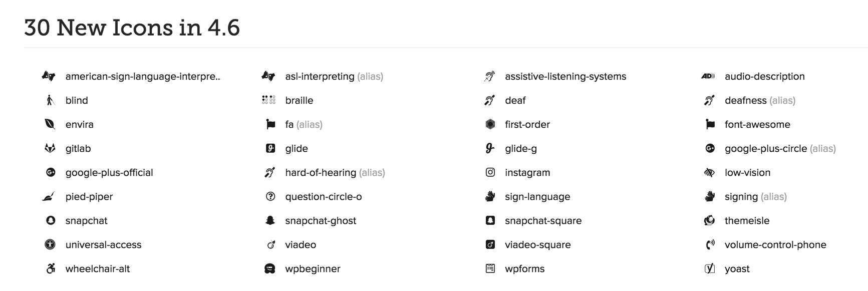Image resolution: width=868 pixels, height=291 pixels.
Task: Click the gitlab fox icon
Action: [50, 148]
